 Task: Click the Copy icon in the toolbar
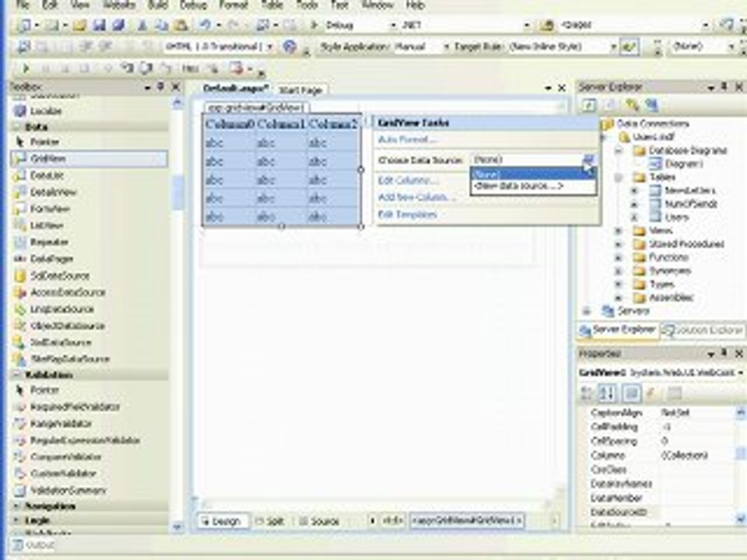[x=161, y=25]
